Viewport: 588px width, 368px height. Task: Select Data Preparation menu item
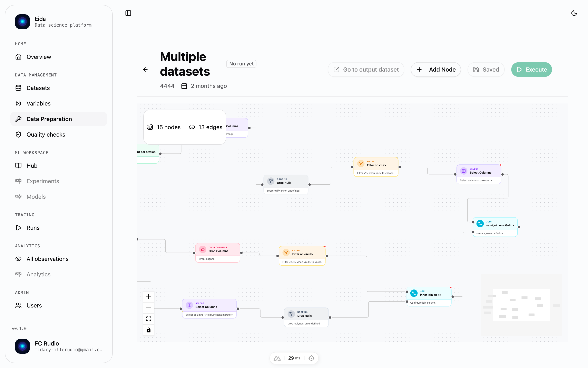(59, 119)
